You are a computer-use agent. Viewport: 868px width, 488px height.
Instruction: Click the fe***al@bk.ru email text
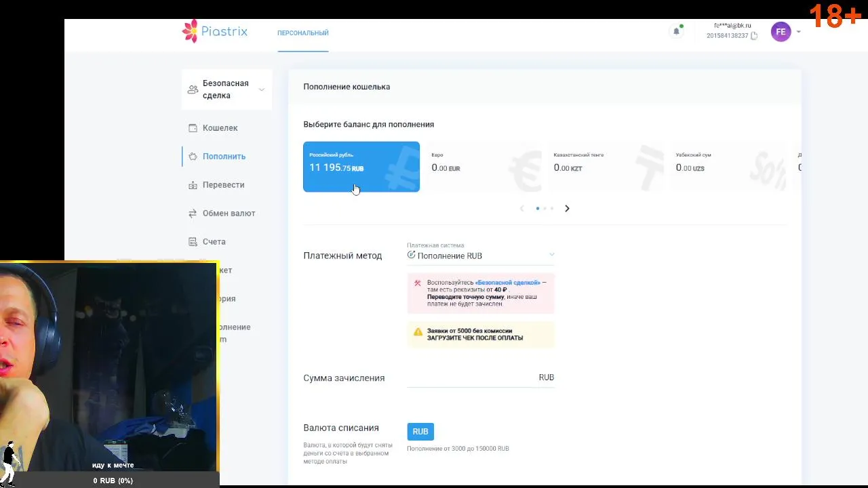click(732, 26)
